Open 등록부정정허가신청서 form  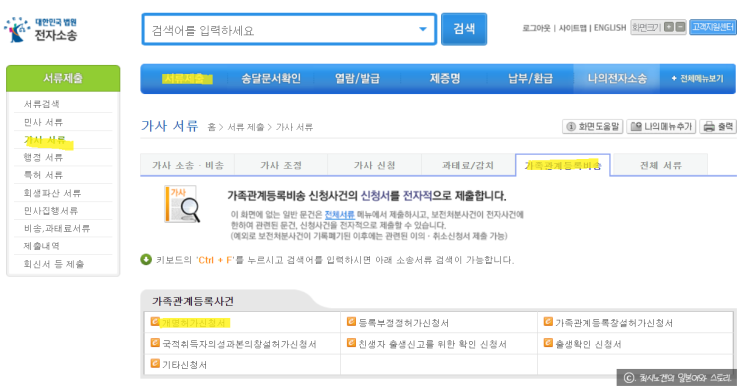pyautogui.click(x=403, y=323)
